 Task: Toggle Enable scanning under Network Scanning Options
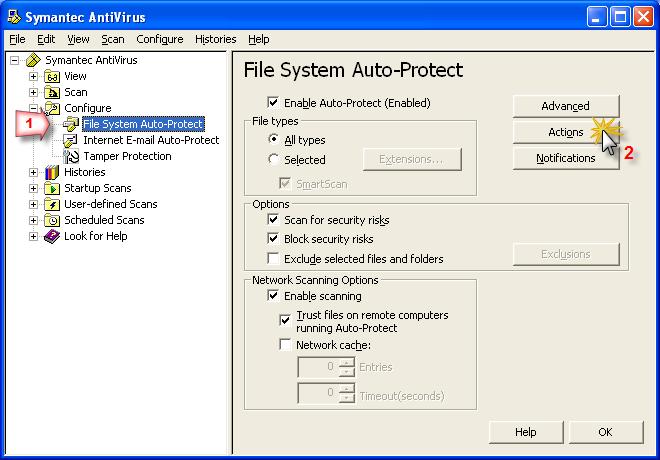pyautogui.click(x=273, y=295)
